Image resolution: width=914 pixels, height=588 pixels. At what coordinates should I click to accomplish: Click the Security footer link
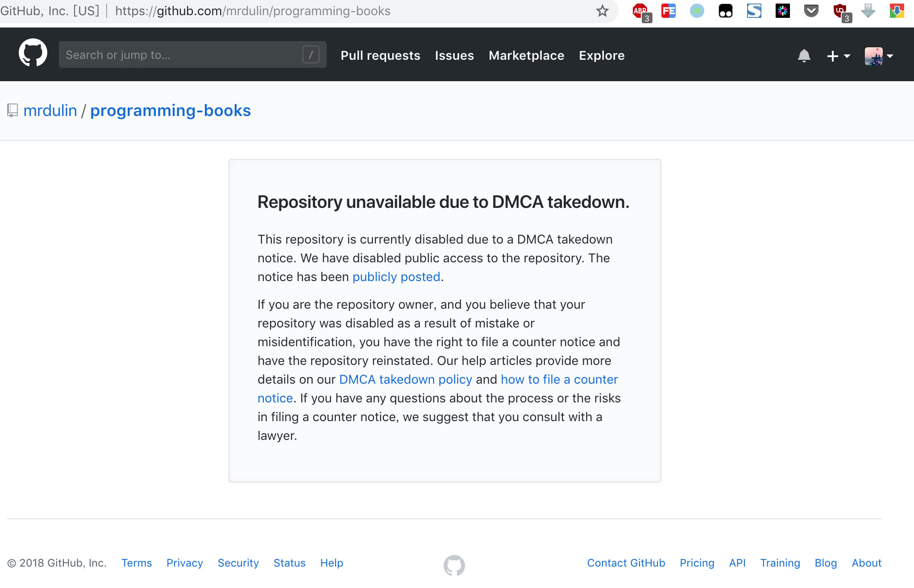[238, 563]
